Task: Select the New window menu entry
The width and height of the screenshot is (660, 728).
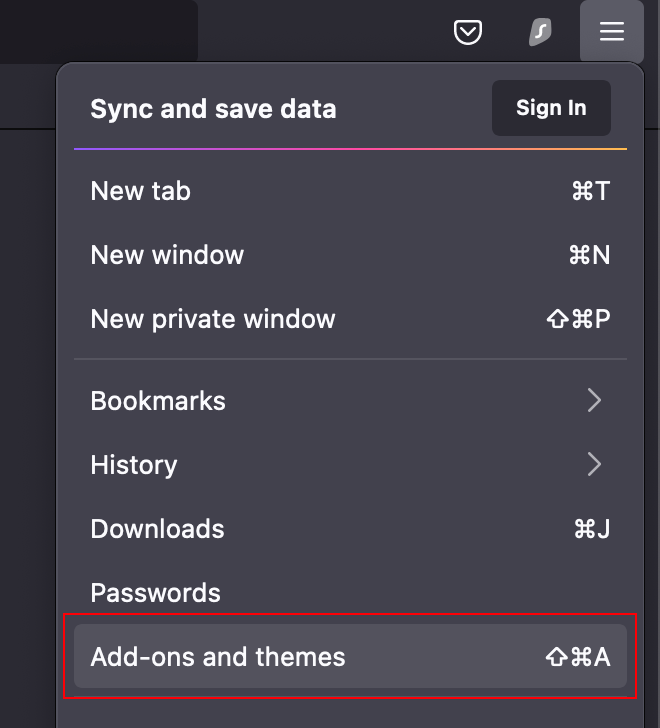Action: point(167,255)
